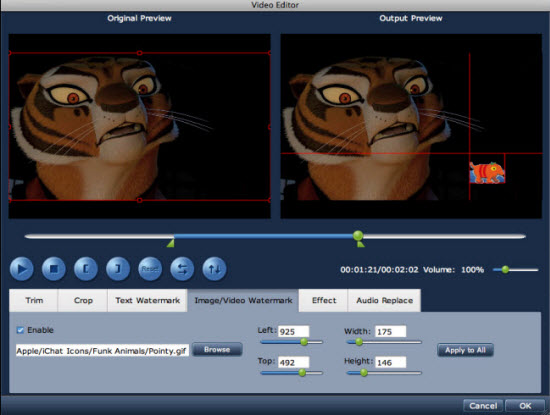Set trim end with right bracket button
This screenshot has width=550, height=415.
(x=118, y=269)
